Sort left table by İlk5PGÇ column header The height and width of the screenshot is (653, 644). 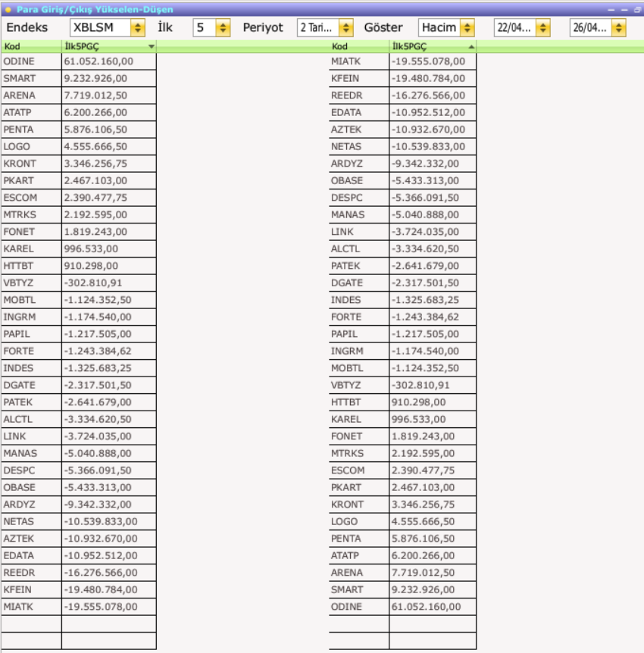click(108, 46)
